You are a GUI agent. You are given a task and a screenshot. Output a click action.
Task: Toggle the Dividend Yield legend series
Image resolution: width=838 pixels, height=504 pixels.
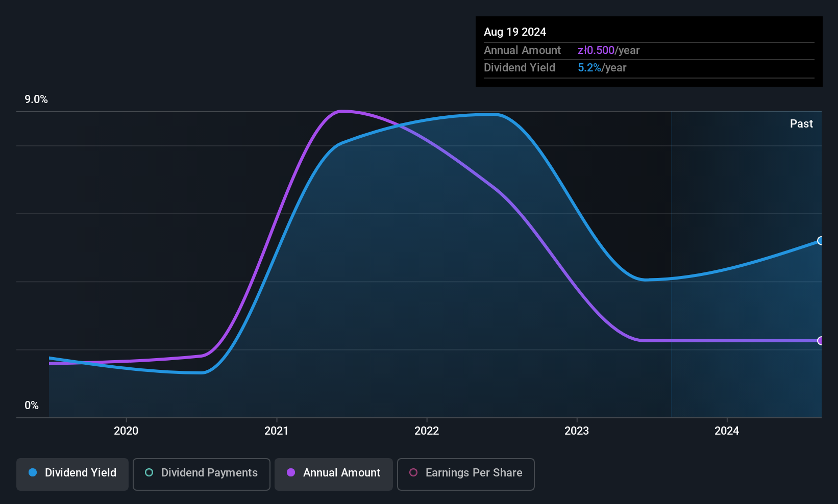coord(72,474)
